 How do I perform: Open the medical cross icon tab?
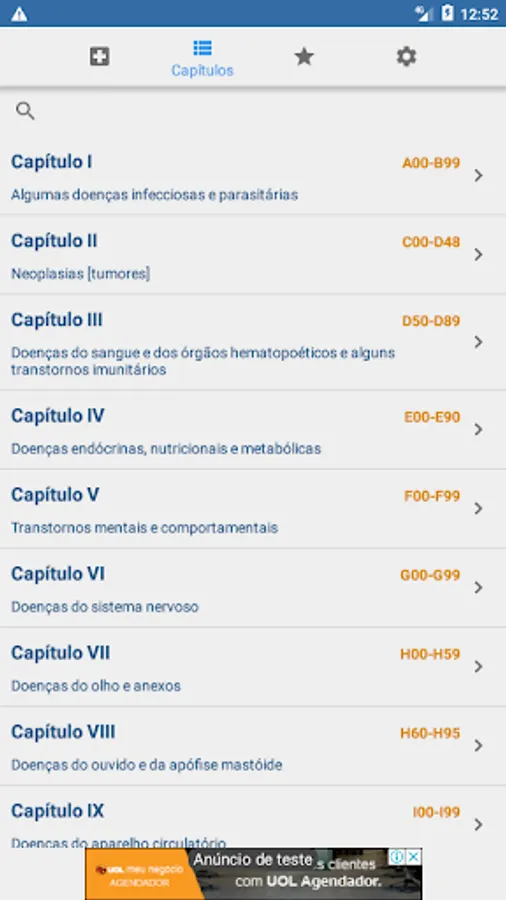pyautogui.click(x=100, y=57)
